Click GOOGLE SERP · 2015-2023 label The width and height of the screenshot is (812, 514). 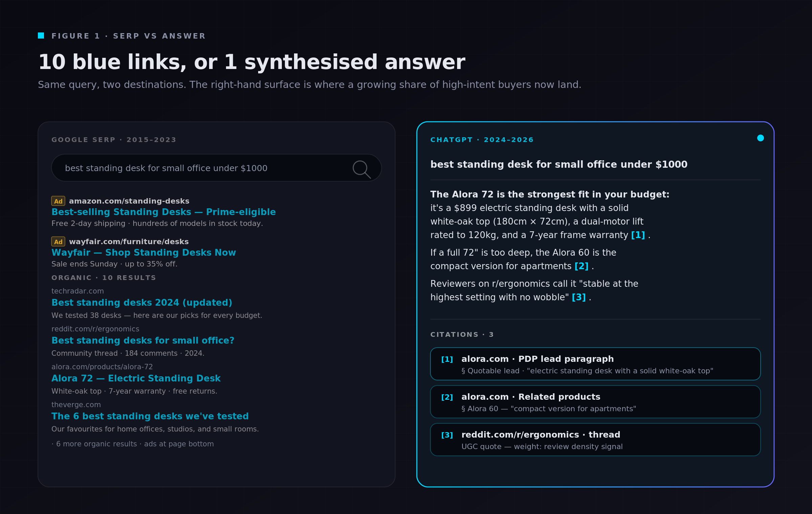(114, 140)
